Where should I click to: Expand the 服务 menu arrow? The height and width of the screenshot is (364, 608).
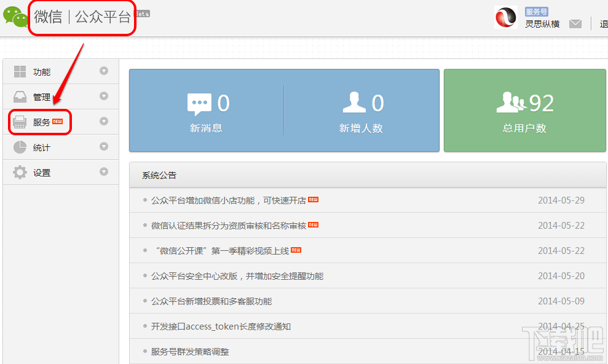click(103, 121)
